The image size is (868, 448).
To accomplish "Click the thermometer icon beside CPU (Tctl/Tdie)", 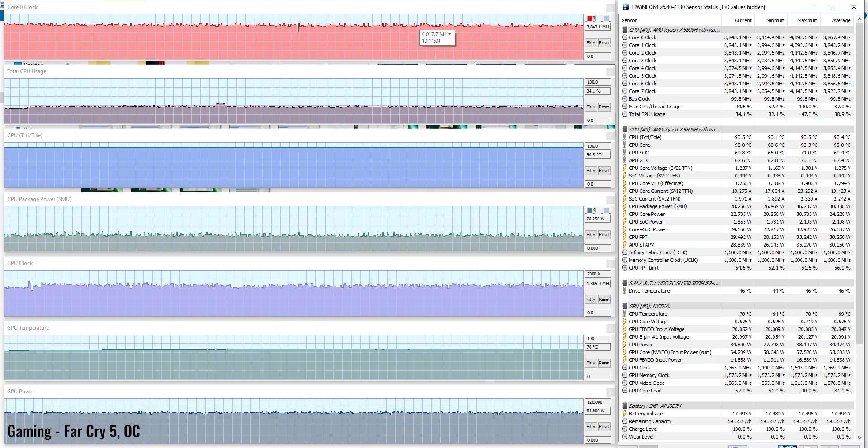I will click(x=625, y=137).
